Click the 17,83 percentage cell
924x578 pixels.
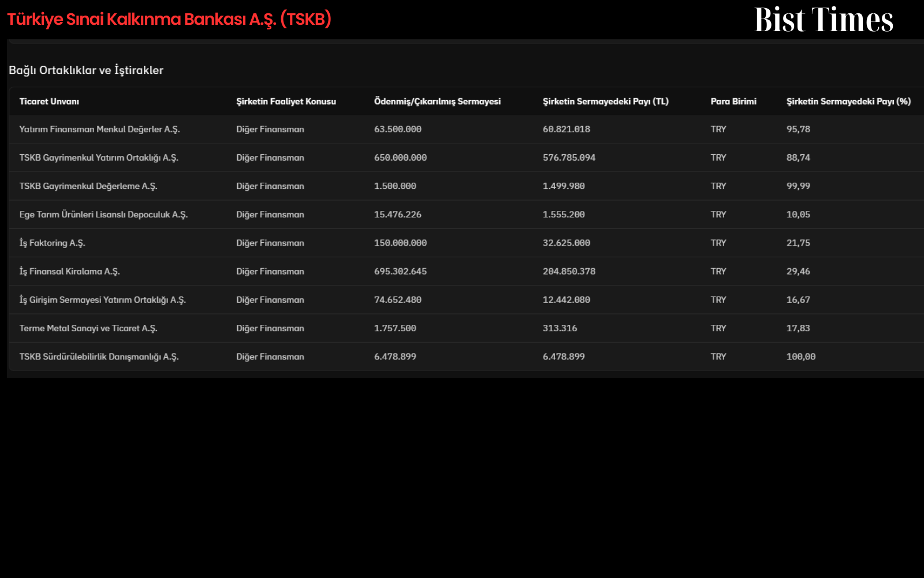click(x=798, y=328)
